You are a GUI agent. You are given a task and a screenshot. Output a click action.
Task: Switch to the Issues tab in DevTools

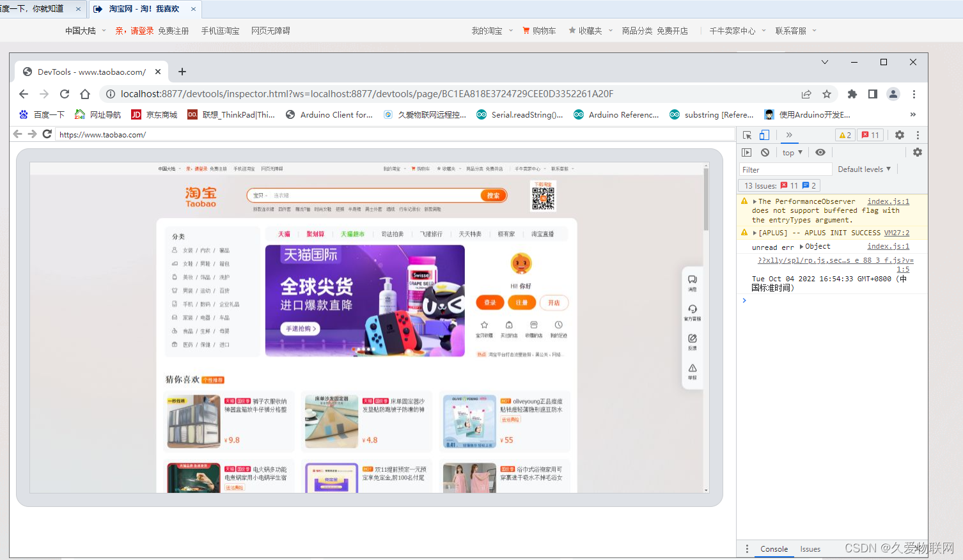click(810, 548)
